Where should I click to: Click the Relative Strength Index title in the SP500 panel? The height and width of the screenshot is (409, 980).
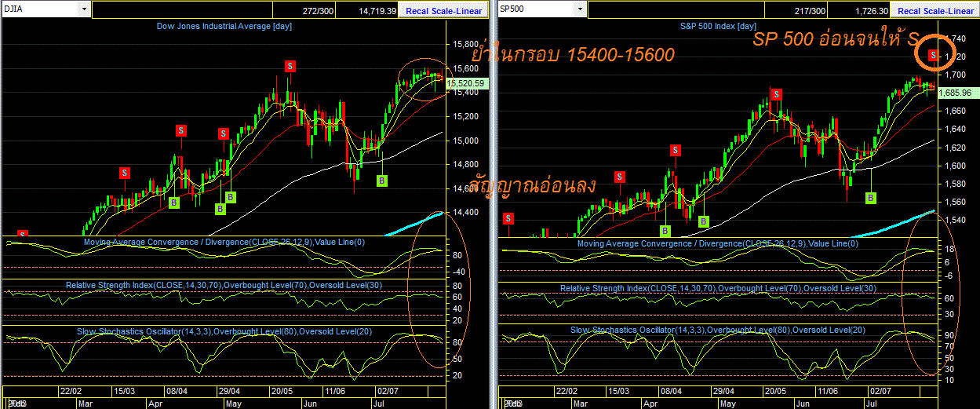point(718,288)
